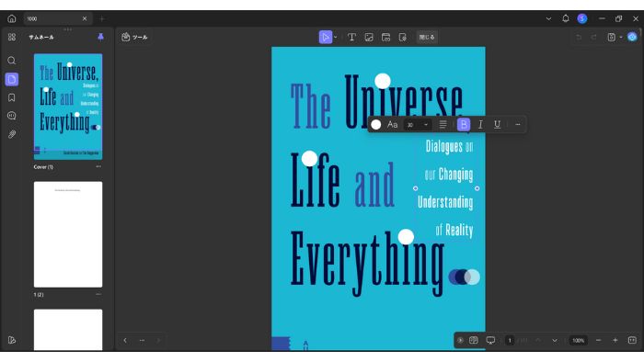Open the ellipsis between navigation arrows

[142, 340]
